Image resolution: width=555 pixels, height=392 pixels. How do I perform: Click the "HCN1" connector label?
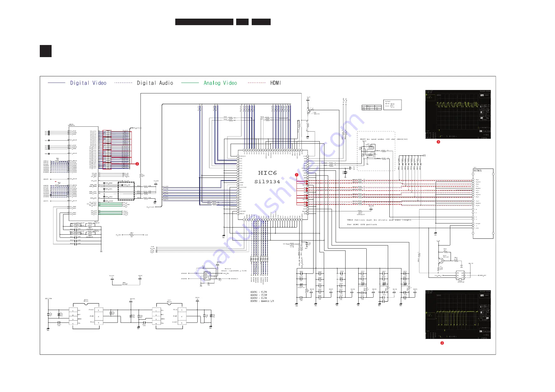477,171
